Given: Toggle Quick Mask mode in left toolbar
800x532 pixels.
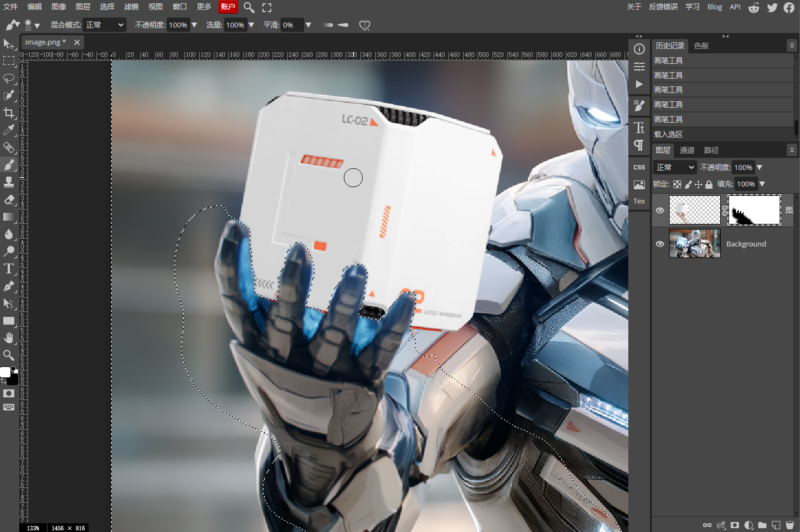Looking at the screenshot, I should point(9,393).
